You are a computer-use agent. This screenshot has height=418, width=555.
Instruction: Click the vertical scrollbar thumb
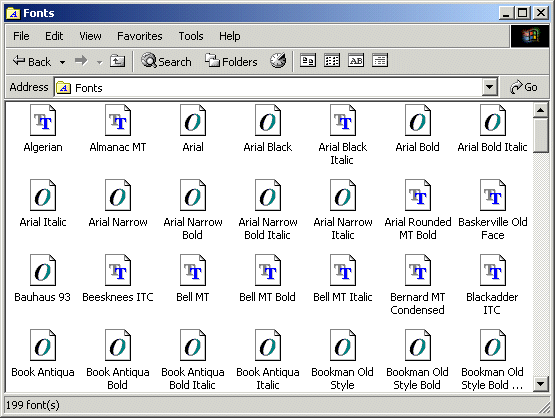coord(540,136)
